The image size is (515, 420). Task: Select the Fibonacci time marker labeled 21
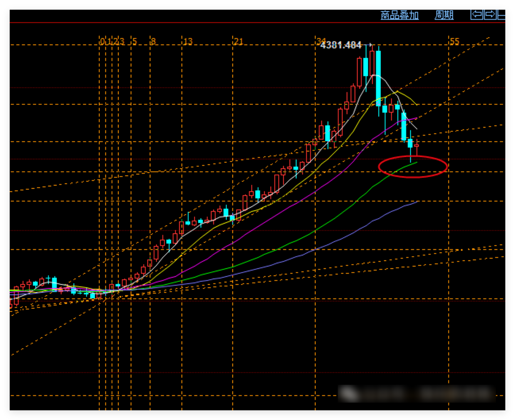click(x=238, y=42)
